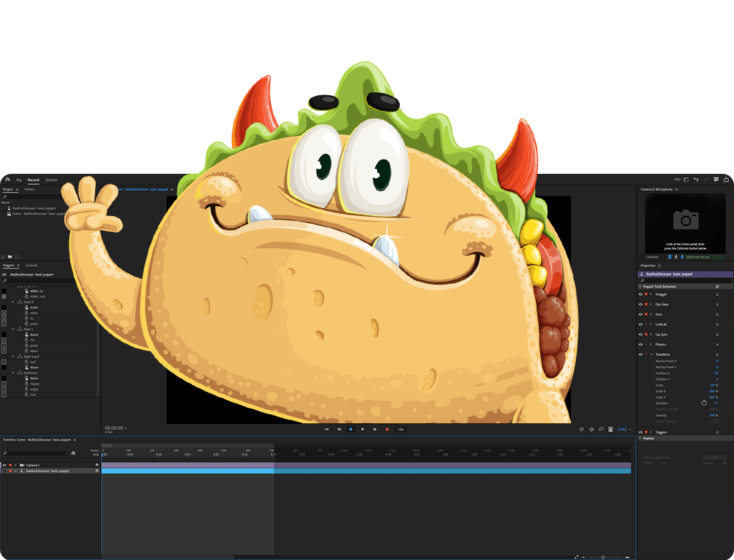
Task: Click the Share/export icon at top right
Action: point(726,180)
